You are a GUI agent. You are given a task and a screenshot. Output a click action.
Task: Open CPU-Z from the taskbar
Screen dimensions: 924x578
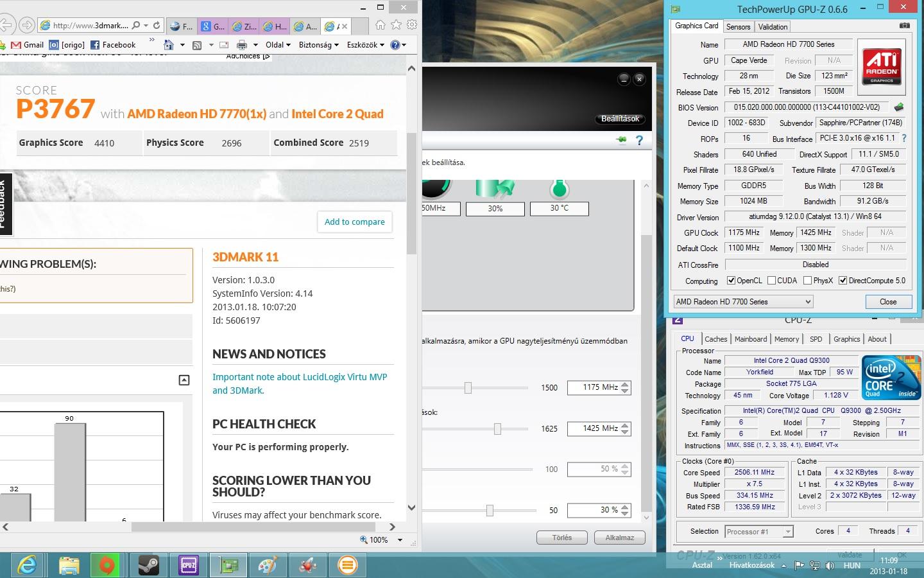click(x=189, y=565)
